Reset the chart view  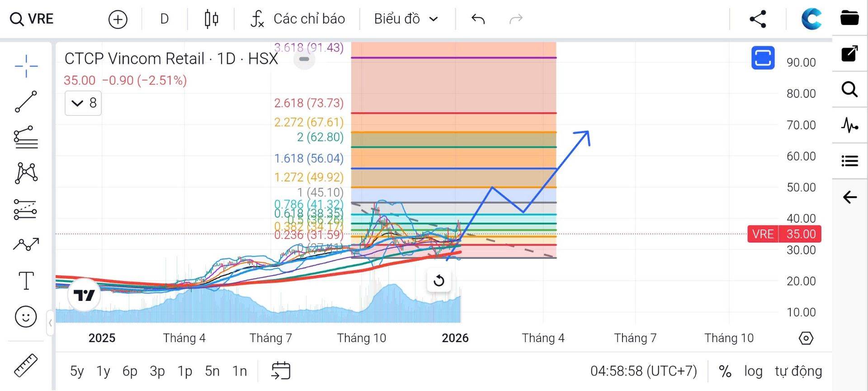coord(439,281)
